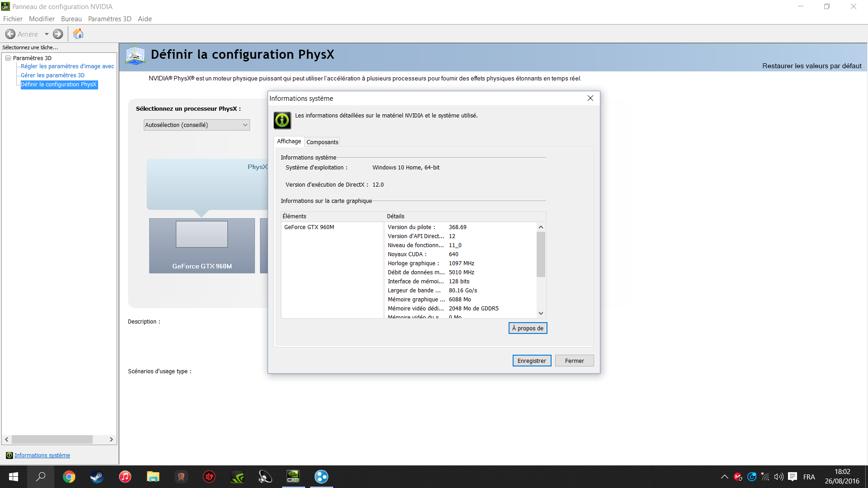Viewport: 868px width, 488px height.
Task: Open the Aide menu
Action: pos(145,19)
